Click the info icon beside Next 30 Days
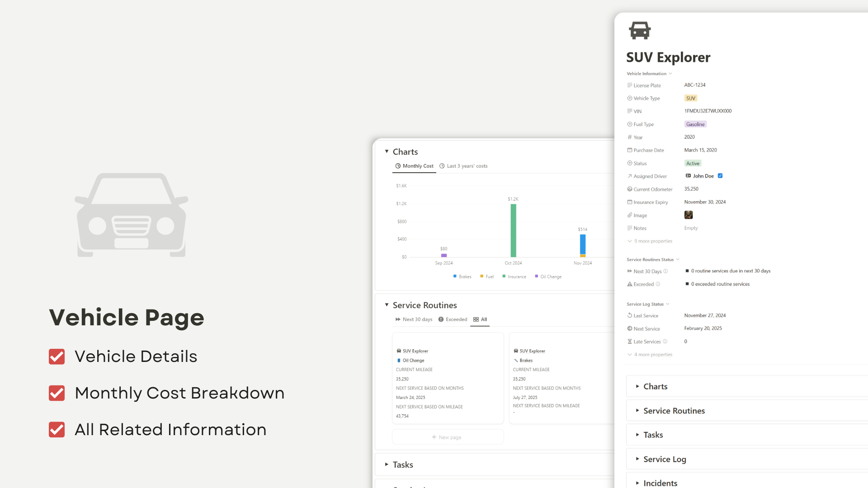The image size is (868, 488). pos(665,271)
